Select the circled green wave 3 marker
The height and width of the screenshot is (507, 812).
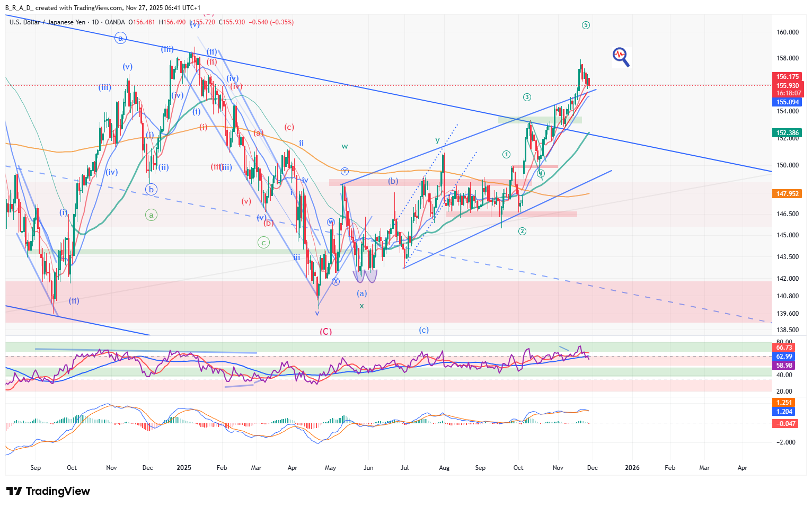(x=527, y=97)
